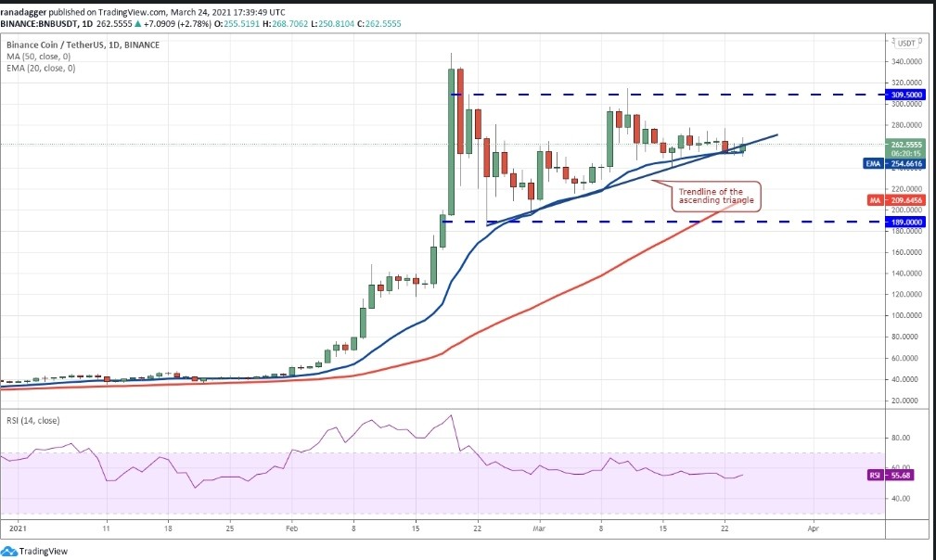Click the BINANCE:BNBUSDT symbol in the header

point(37,24)
